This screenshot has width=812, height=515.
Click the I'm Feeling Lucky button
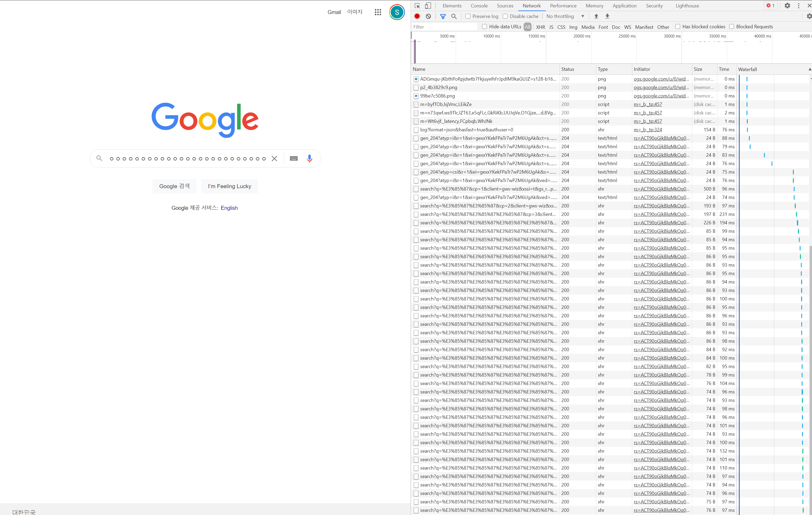tap(229, 186)
